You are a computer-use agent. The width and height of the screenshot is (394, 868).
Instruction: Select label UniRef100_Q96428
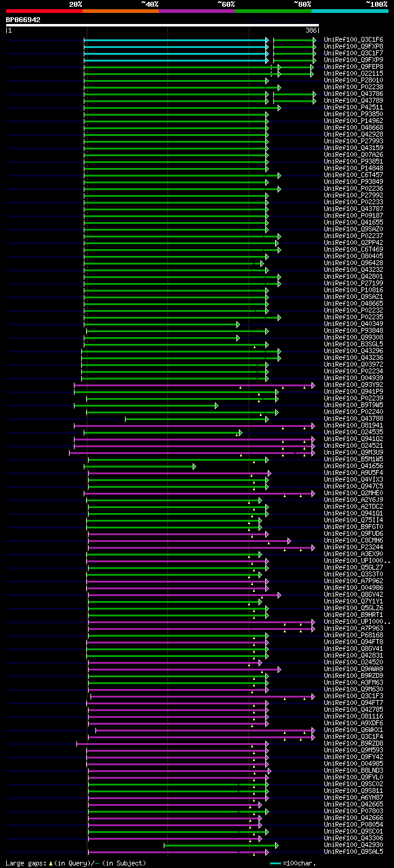(353, 263)
